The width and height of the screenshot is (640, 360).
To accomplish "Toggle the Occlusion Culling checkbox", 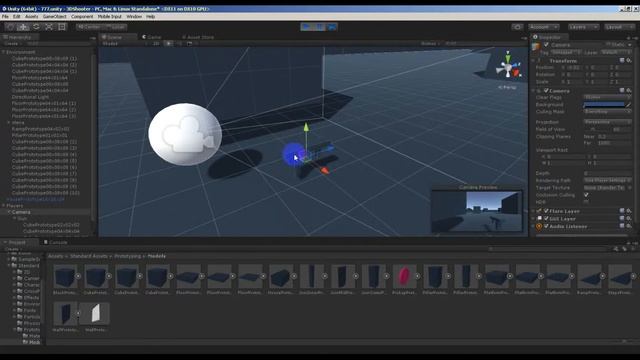I will (x=586, y=195).
